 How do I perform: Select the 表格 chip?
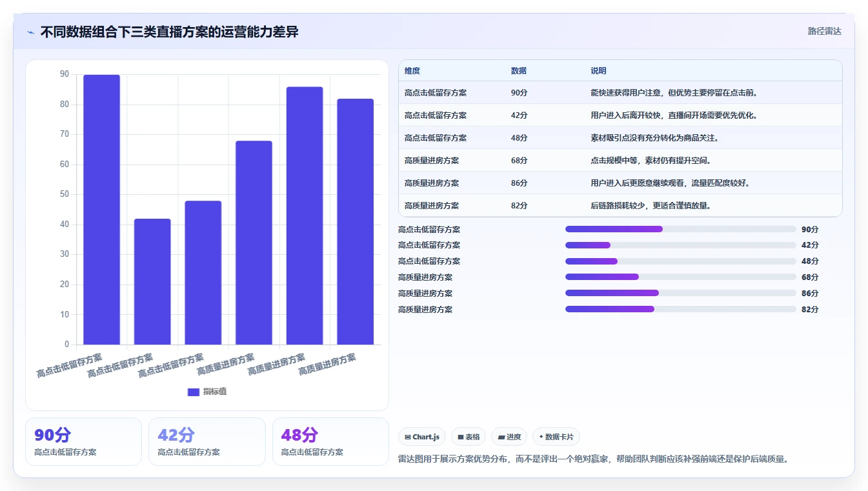click(469, 437)
